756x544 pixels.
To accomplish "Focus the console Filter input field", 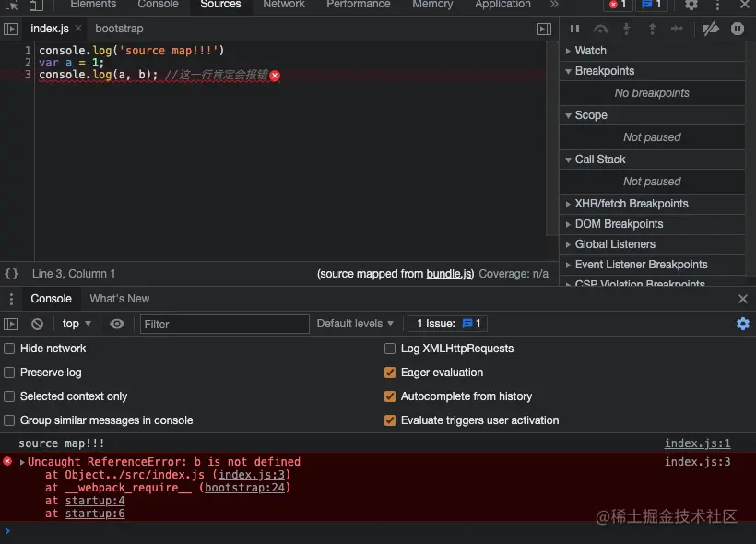I will (x=225, y=324).
